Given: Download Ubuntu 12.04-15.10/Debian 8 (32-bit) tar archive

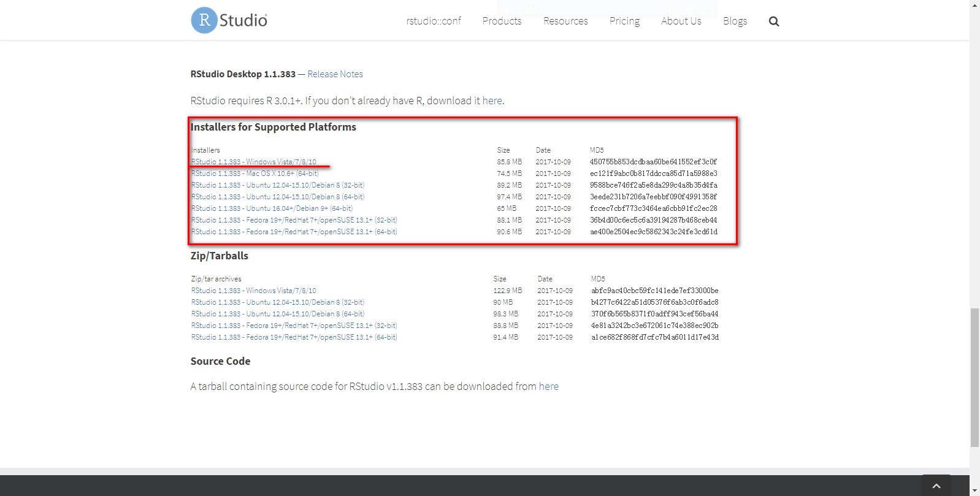Looking at the screenshot, I should click(278, 302).
